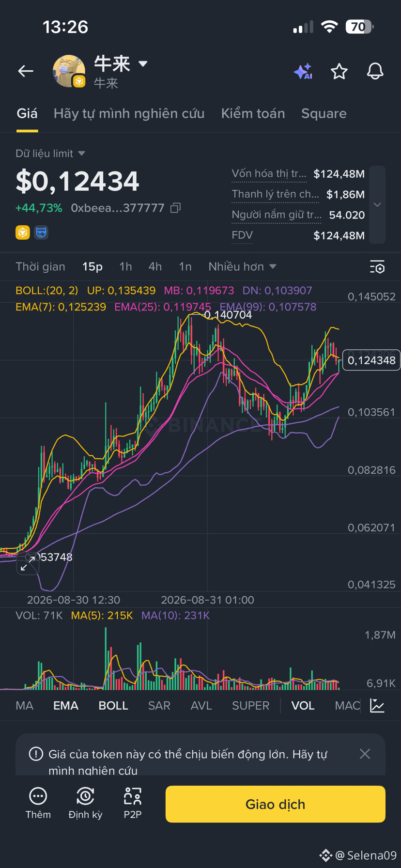The image size is (401, 868).
Task: Select 1h timeframe
Action: pyautogui.click(x=125, y=266)
